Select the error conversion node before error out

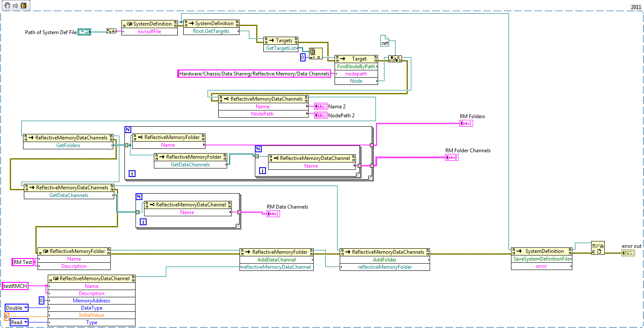click(598, 248)
